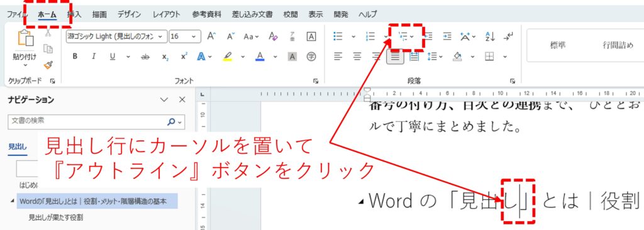Apply yellow text highlight color
Image resolution: width=644 pixels, height=230 pixels.
(228, 57)
